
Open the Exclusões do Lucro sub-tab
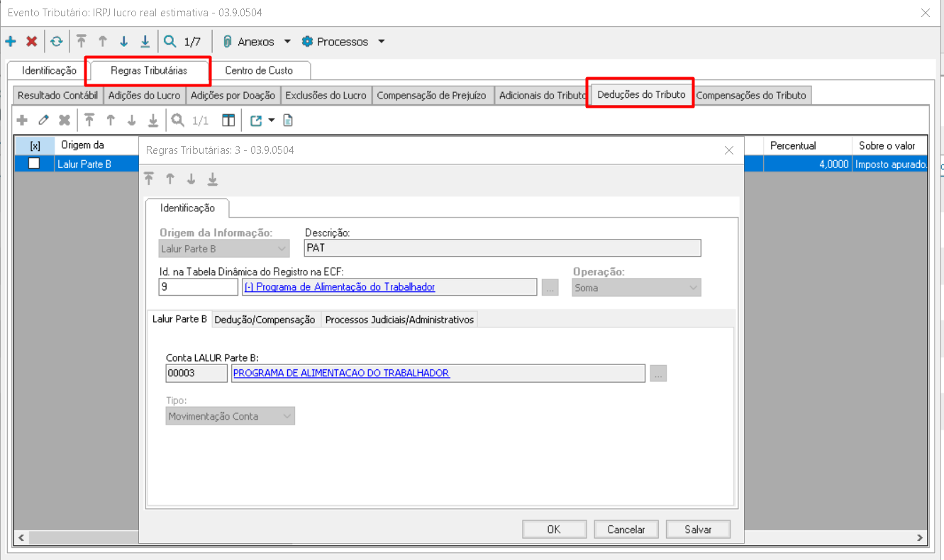326,95
